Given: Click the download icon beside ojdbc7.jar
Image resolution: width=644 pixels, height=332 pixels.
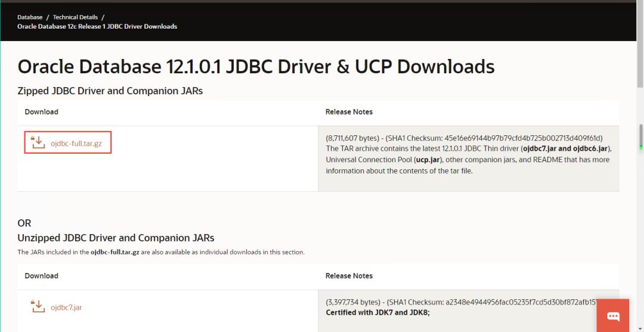Looking at the screenshot, I should [38, 307].
